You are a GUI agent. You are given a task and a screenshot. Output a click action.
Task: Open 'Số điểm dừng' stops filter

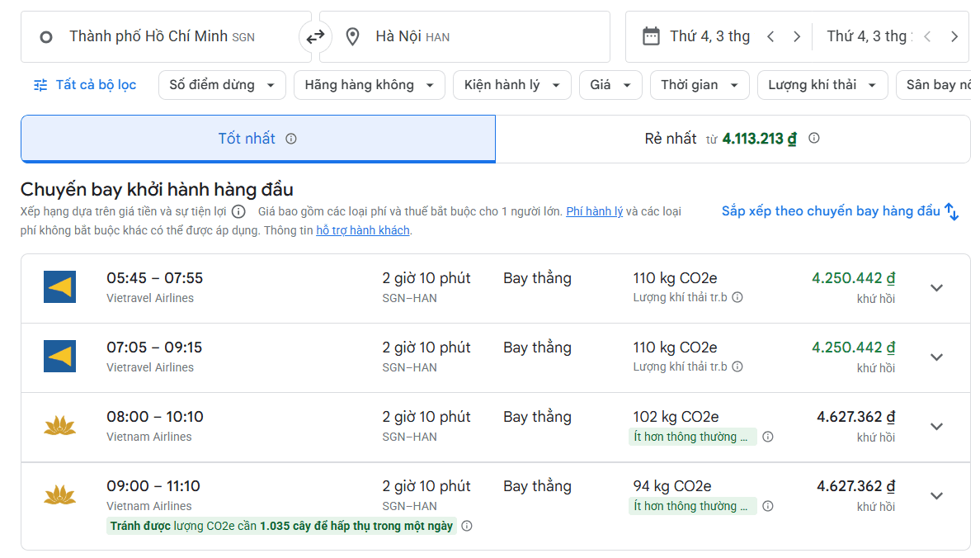222,85
